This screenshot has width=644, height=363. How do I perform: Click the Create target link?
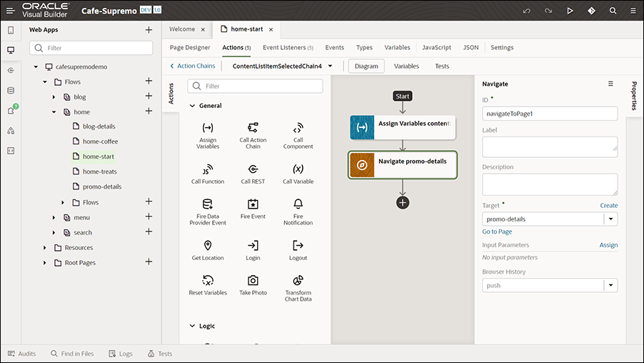(609, 206)
